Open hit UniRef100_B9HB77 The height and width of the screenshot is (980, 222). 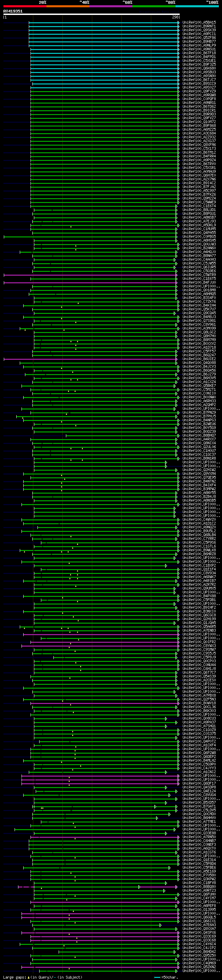point(199,41)
